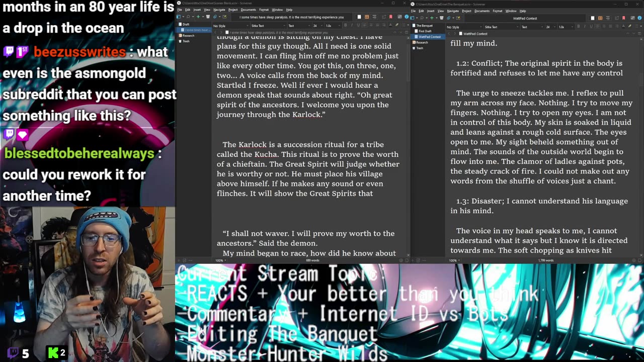Select WattPad Contest in The Banquet binder
Screen dimensions: 644x362
[427, 37]
